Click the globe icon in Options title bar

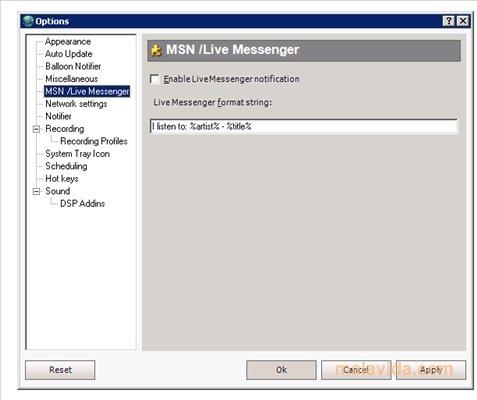click(x=28, y=21)
